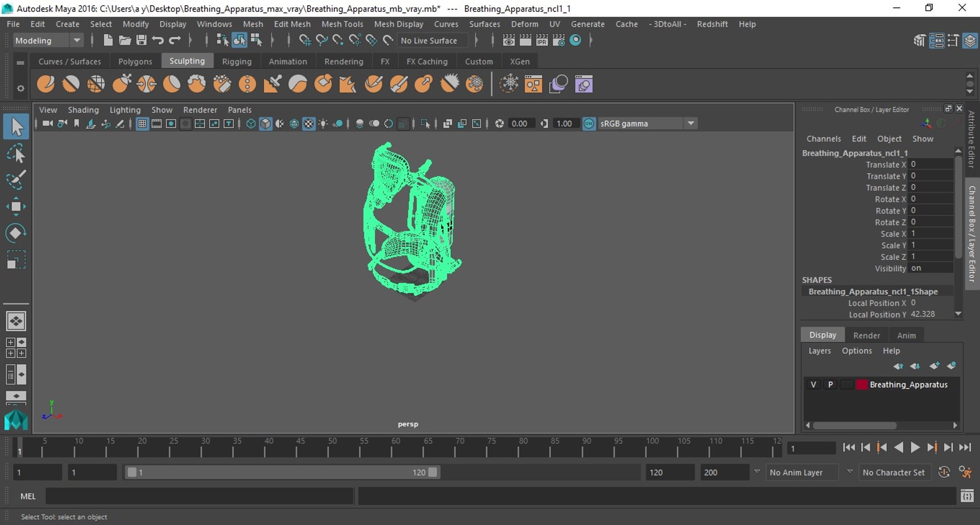Open Options in Layer Editor
This screenshot has height=525, width=980.
coord(856,351)
